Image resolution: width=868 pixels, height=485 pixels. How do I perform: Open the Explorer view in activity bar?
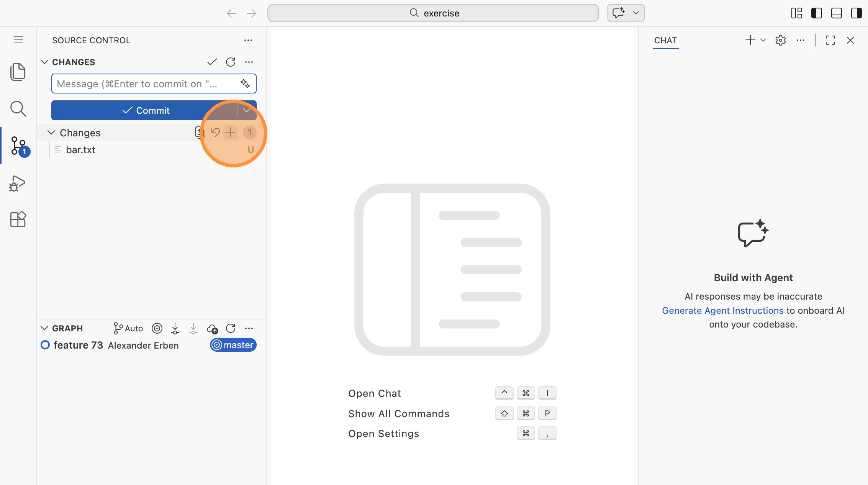(18, 72)
